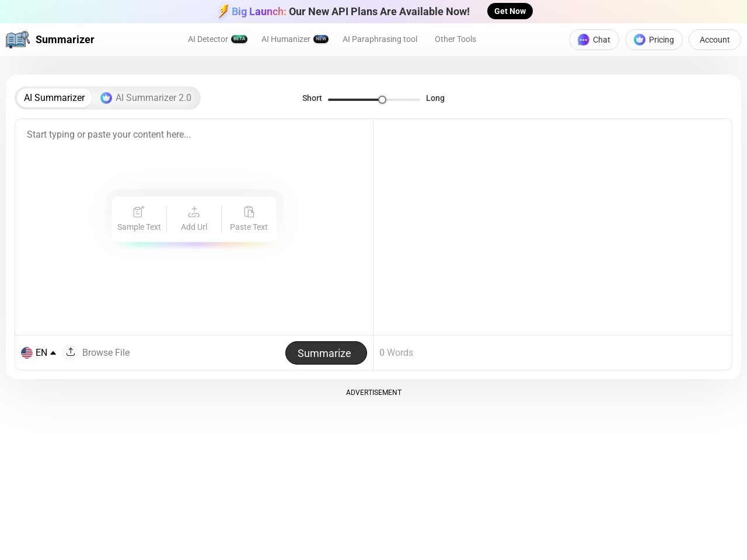Go to the AI Humanizer tool
Screen dimensions: 747x560
coord(286,39)
